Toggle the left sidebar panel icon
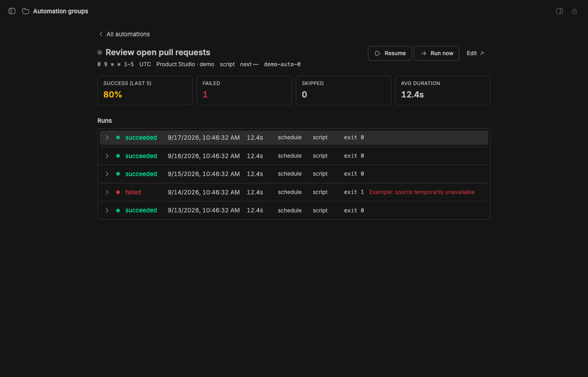The height and width of the screenshot is (377, 588). (12, 11)
